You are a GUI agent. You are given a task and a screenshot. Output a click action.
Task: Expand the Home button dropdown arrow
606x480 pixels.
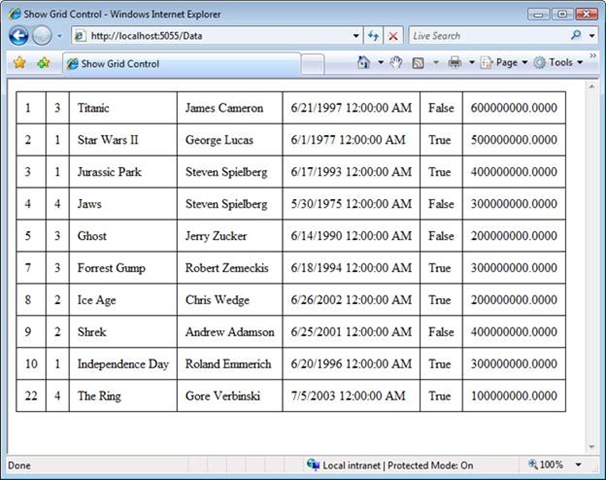[x=381, y=62]
